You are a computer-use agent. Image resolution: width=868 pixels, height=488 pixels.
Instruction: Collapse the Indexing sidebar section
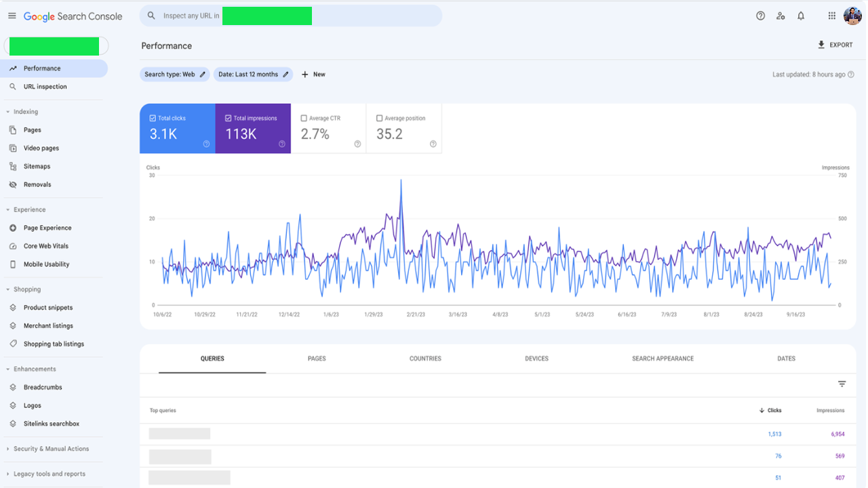(8, 112)
